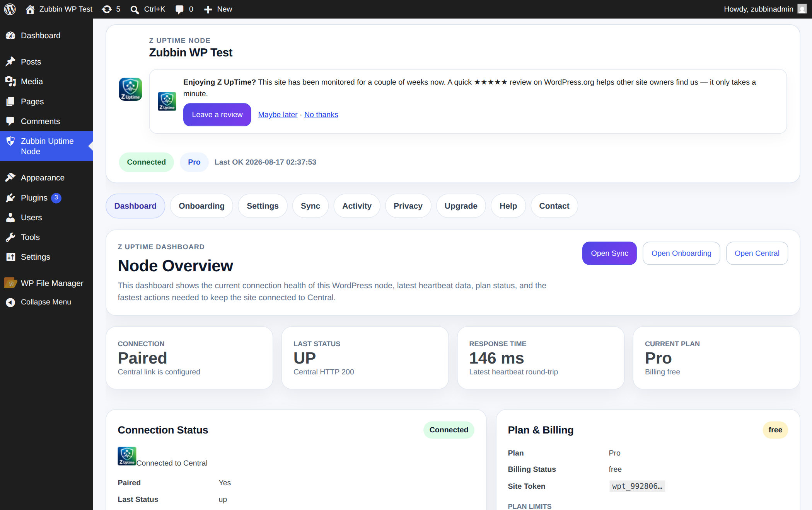The width and height of the screenshot is (812, 510).
Task: Open WP File Manager menu item
Action: click(x=46, y=283)
